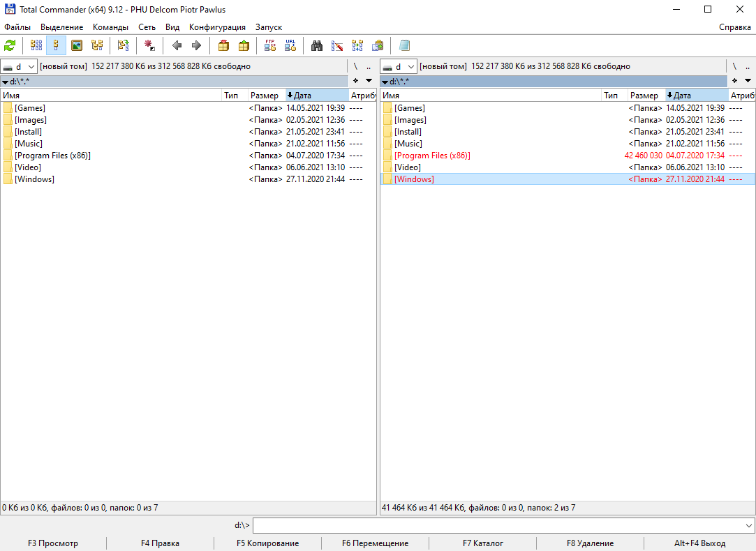This screenshot has height=551, width=756.
Task: Go to parent directory in left panel
Action: click(369, 66)
